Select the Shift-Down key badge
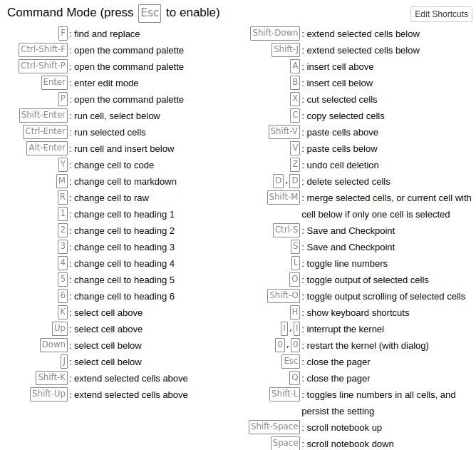The image size is (476, 450). click(x=275, y=34)
